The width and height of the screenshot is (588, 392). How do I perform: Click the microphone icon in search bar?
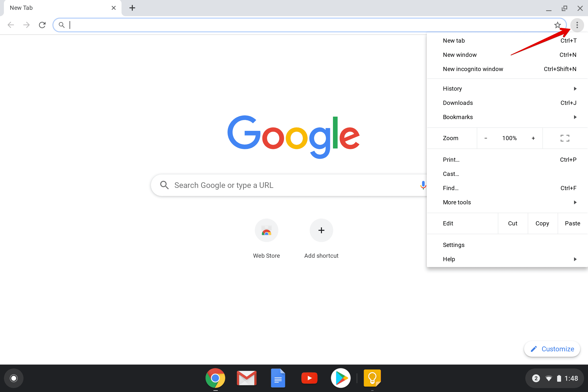coord(423,185)
